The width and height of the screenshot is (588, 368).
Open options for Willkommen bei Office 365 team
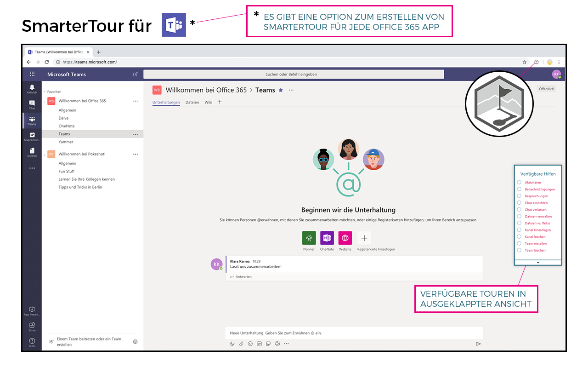click(136, 101)
